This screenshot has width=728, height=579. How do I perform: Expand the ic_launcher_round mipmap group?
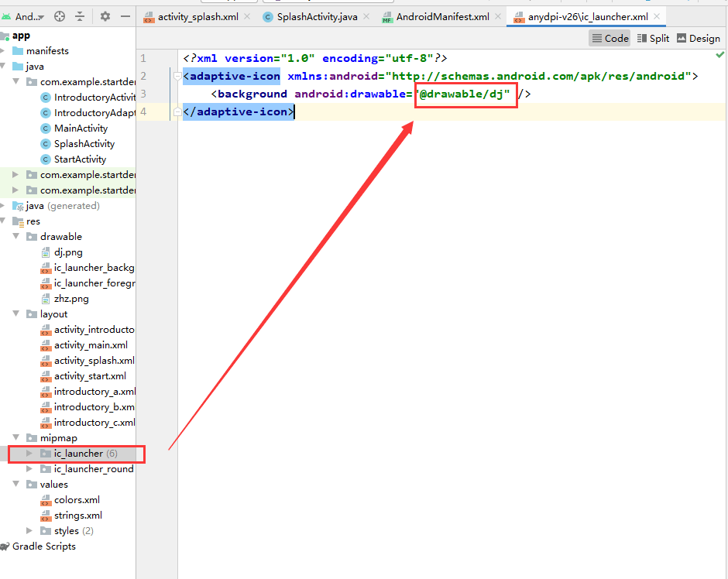29,469
